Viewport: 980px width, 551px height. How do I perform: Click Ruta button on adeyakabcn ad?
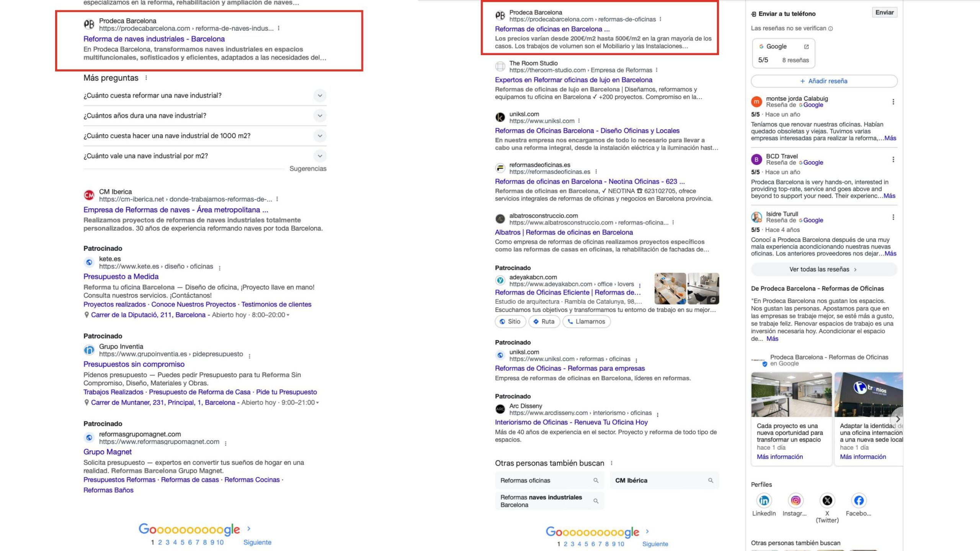click(x=544, y=321)
